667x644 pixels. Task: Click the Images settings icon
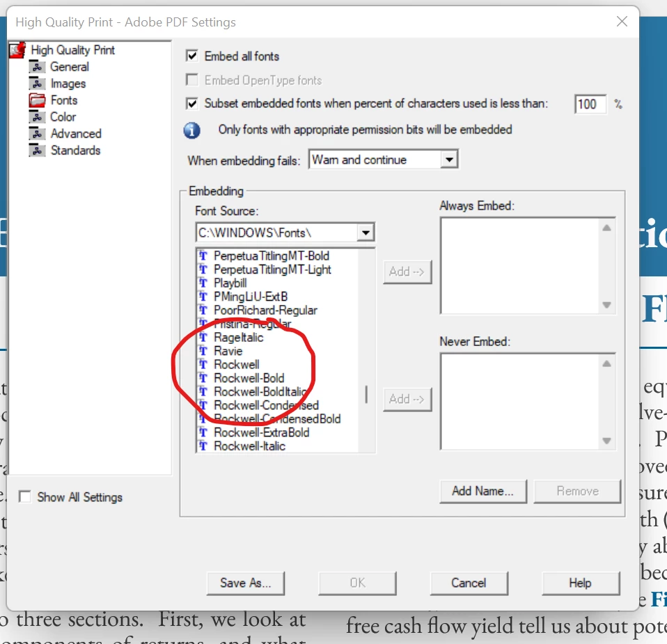tap(37, 84)
